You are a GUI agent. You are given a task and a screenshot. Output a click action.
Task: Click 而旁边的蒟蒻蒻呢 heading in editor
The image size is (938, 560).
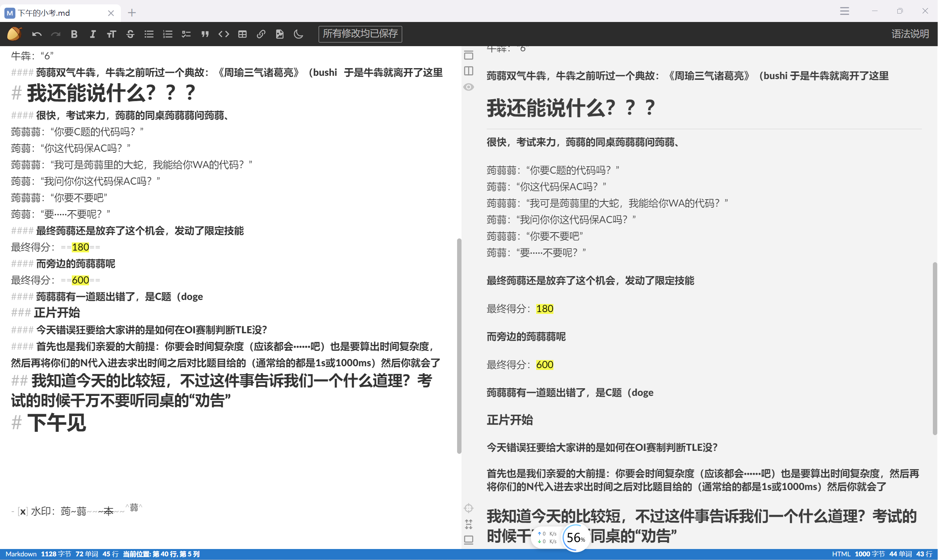[x=75, y=264]
